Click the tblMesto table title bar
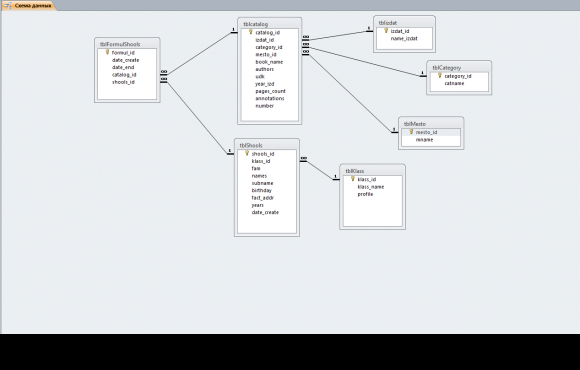 [431, 124]
